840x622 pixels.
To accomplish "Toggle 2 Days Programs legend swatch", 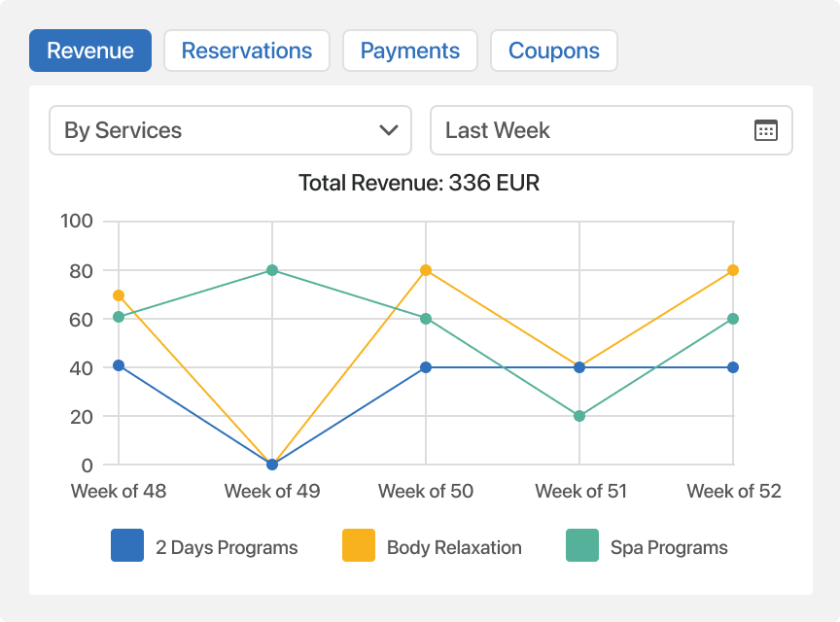I will coord(127,546).
